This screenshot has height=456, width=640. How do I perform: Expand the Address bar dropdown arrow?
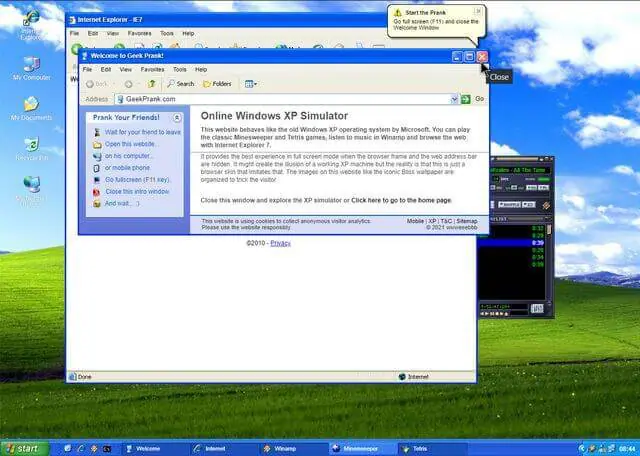pos(454,99)
